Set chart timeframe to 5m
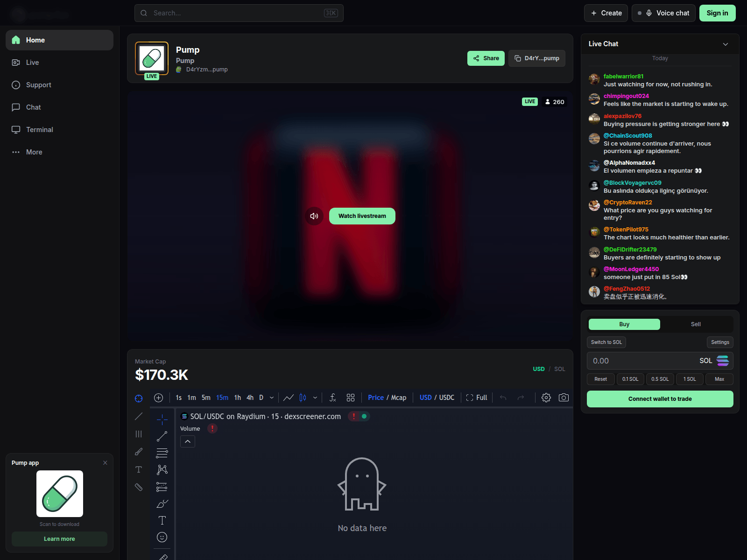This screenshot has height=560, width=747. 206,398
